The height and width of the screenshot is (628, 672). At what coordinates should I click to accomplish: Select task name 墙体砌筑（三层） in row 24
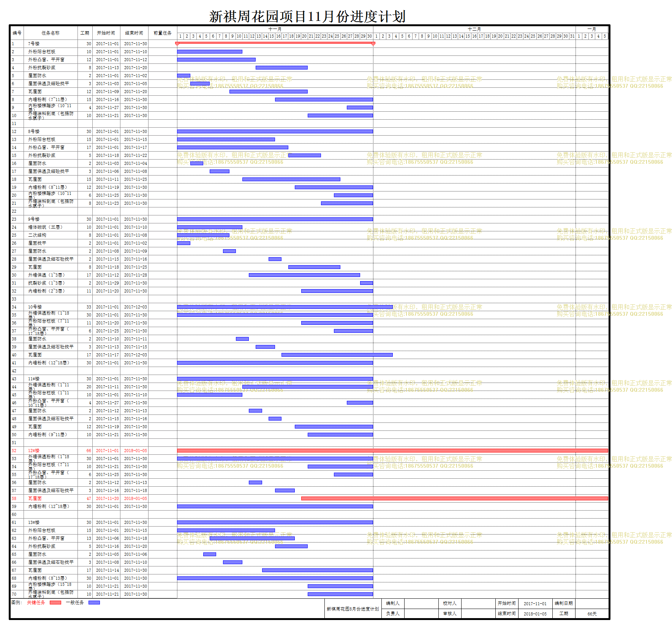(x=45, y=227)
